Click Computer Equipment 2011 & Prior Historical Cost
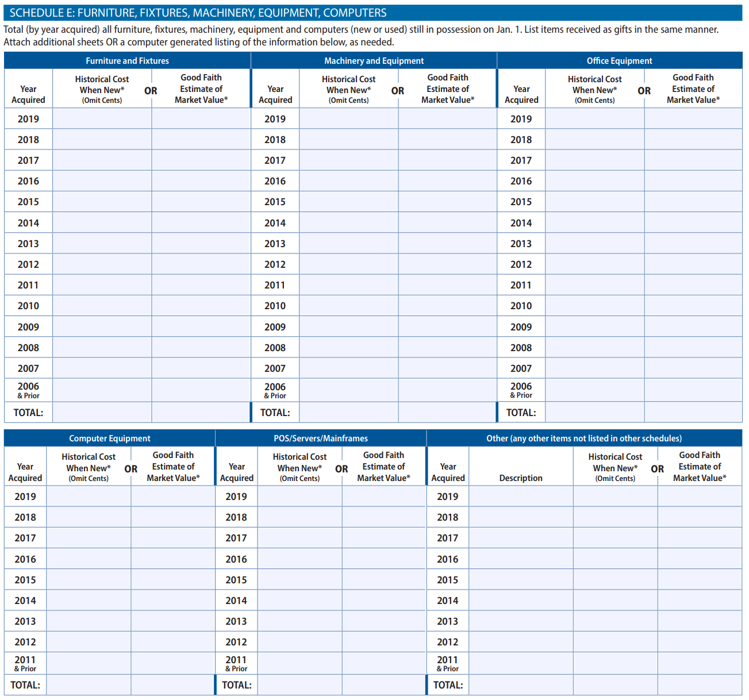The height and width of the screenshot is (700, 749). click(x=89, y=663)
